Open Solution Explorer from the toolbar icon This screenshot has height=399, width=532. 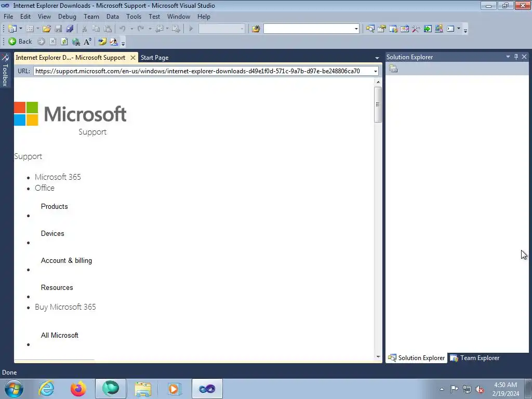click(370, 29)
